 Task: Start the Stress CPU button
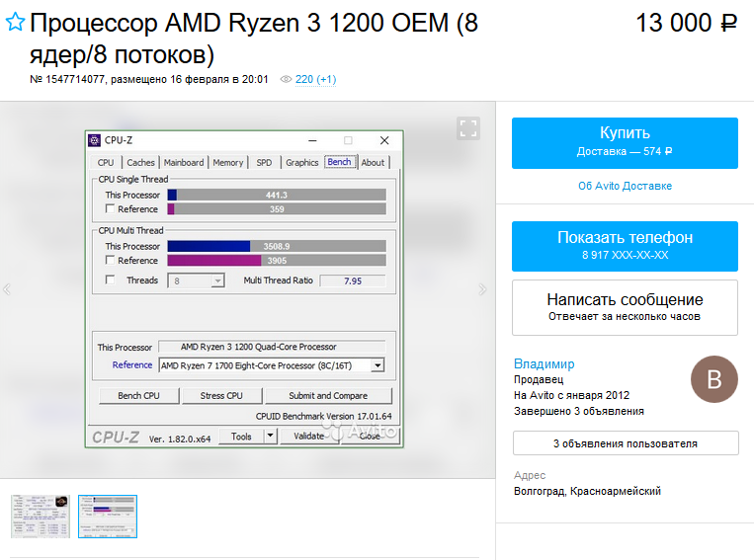221,396
